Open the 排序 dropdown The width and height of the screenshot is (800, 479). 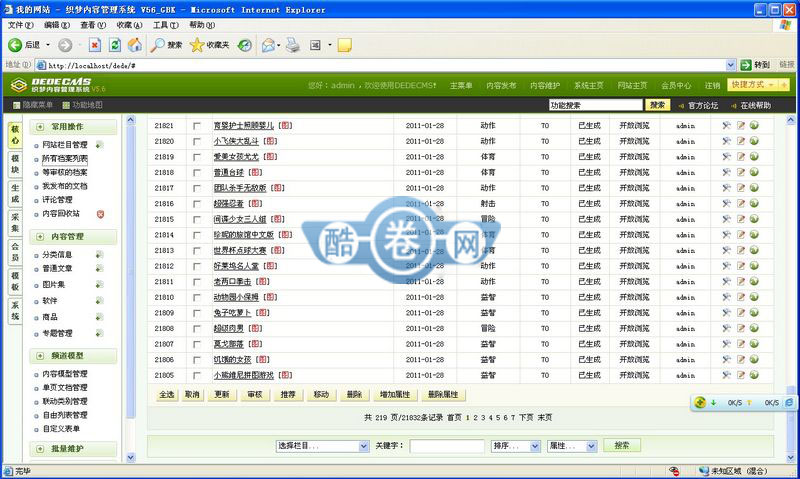(x=515, y=446)
